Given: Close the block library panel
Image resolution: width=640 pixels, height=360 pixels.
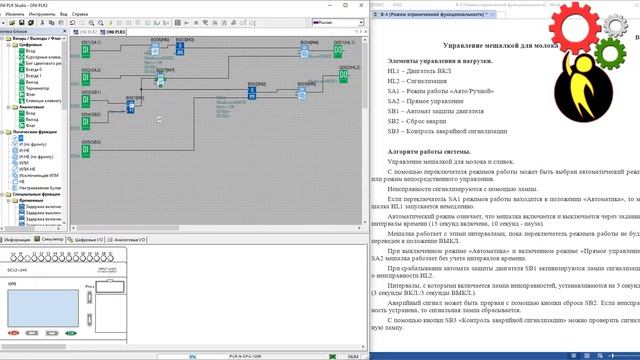Looking at the screenshot, I should click(64, 31).
